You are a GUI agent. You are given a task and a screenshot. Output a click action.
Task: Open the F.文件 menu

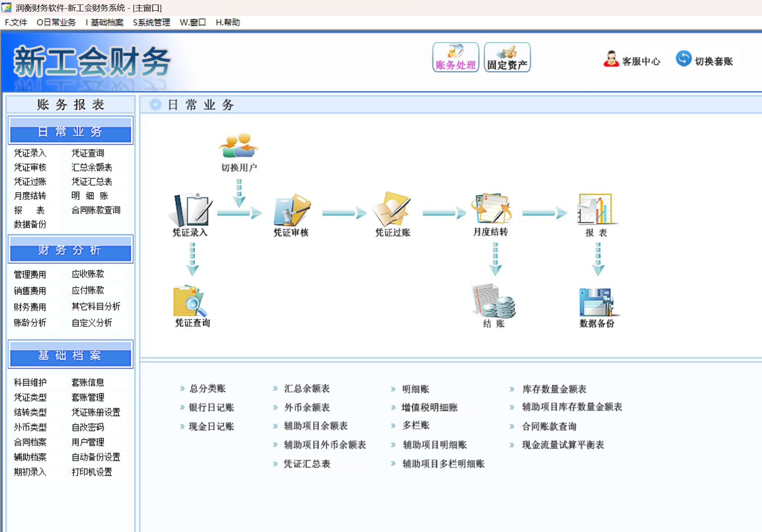point(16,22)
